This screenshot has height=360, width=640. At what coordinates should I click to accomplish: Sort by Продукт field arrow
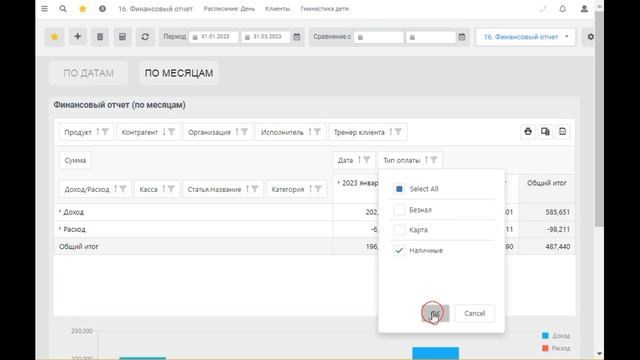pos(98,132)
